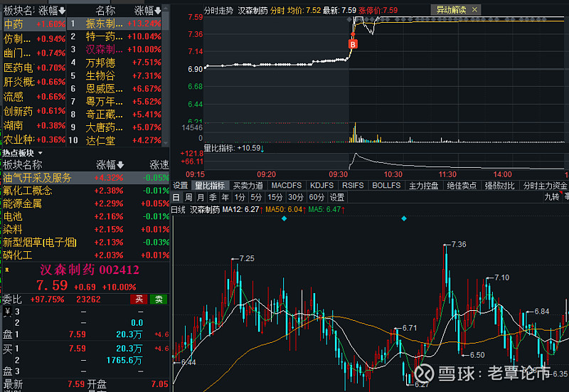Select the 磷化工 hot sector row
The height and width of the screenshot is (392, 569).
pos(85,255)
